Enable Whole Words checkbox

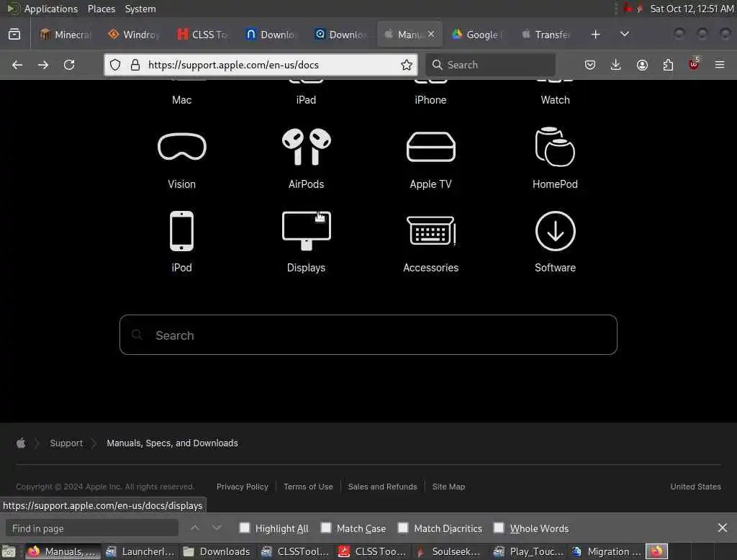pyautogui.click(x=499, y=528)
